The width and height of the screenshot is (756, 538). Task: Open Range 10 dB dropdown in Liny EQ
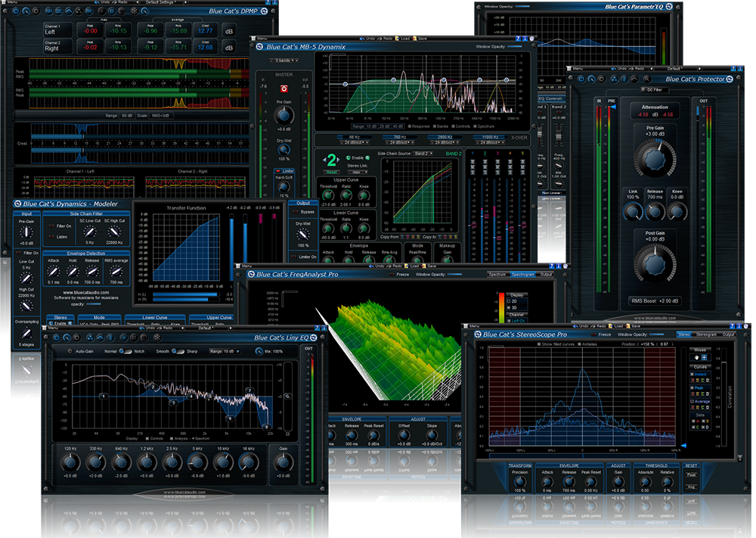[225, 351]
